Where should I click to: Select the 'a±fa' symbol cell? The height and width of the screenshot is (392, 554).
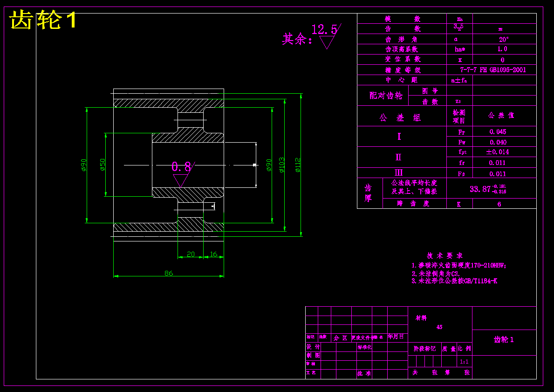tap(459, 80)
